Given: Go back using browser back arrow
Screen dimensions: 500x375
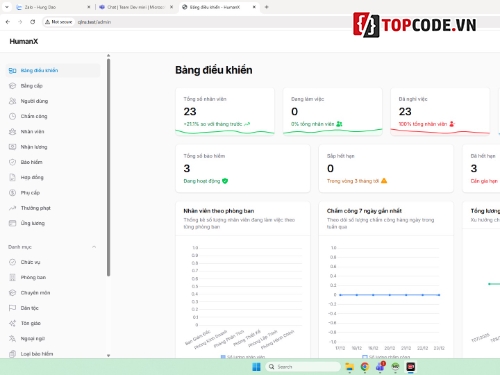Looking at the screenshot, I should 8,22.
